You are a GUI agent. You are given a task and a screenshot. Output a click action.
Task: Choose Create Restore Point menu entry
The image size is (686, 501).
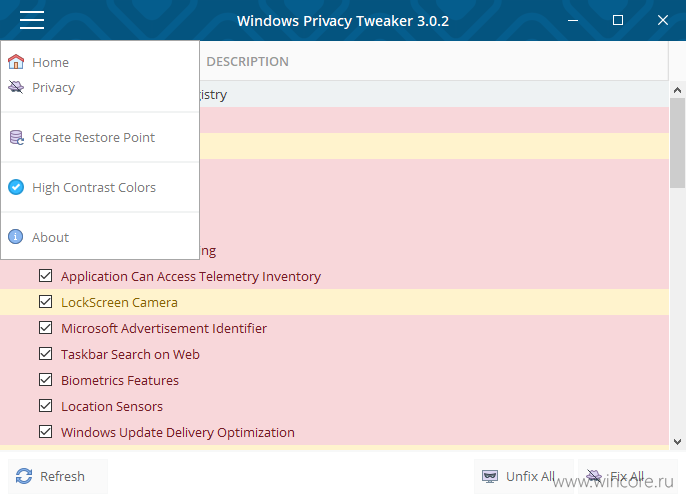point(100,137)
